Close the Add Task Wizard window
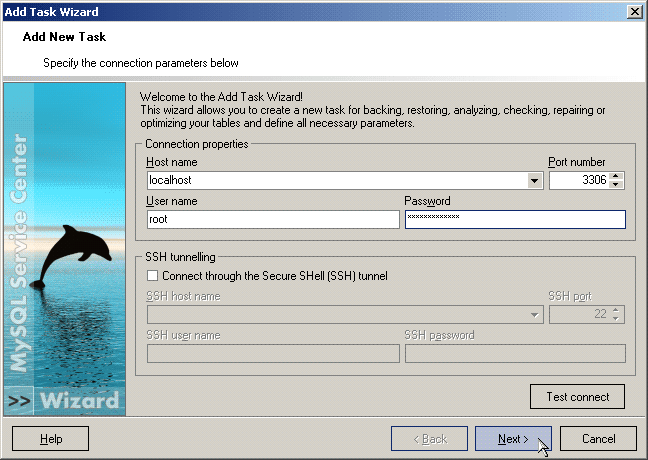This screenshot has width=648, height=460. (634, 12)
